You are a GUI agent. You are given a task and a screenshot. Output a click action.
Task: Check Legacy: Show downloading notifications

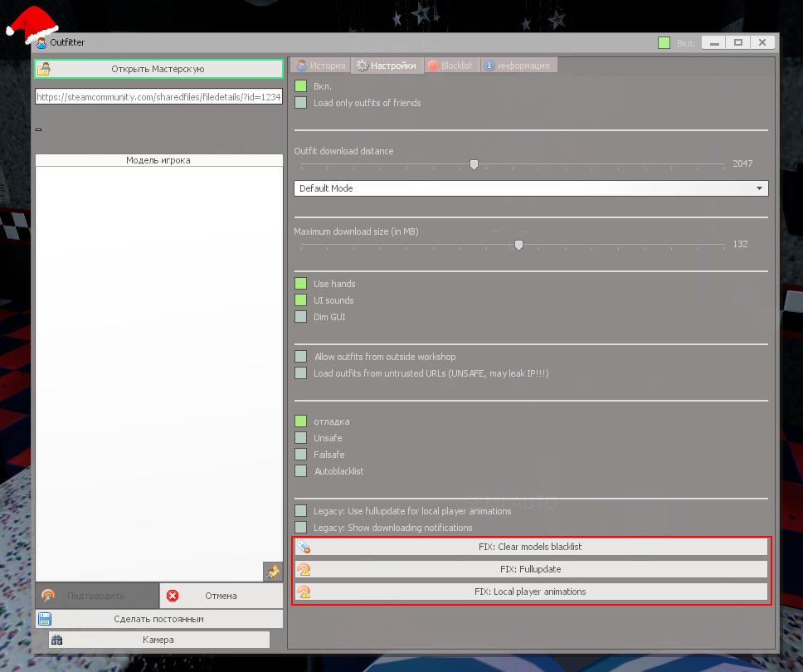coord(301,527)
